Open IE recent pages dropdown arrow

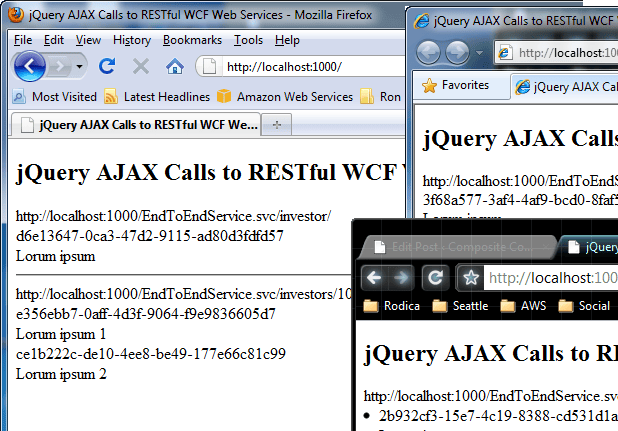tap(479, 52)
